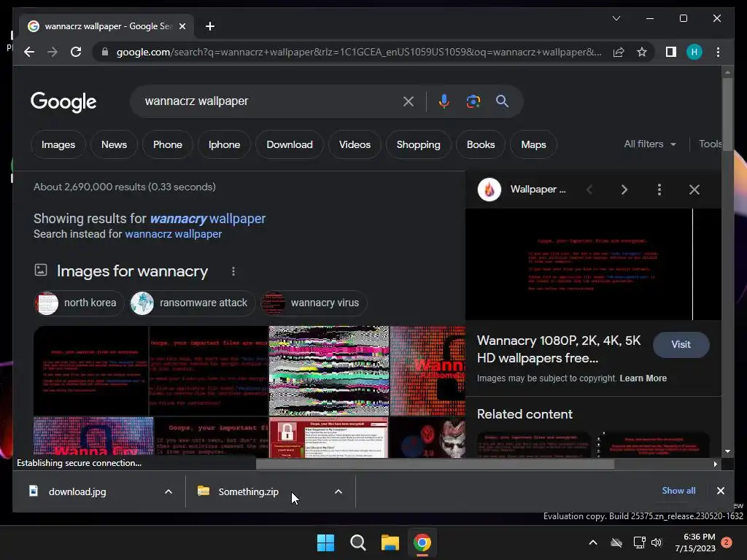Bookmark this page with the star
This screenshot has width=747, height=560.
point(642,52)
